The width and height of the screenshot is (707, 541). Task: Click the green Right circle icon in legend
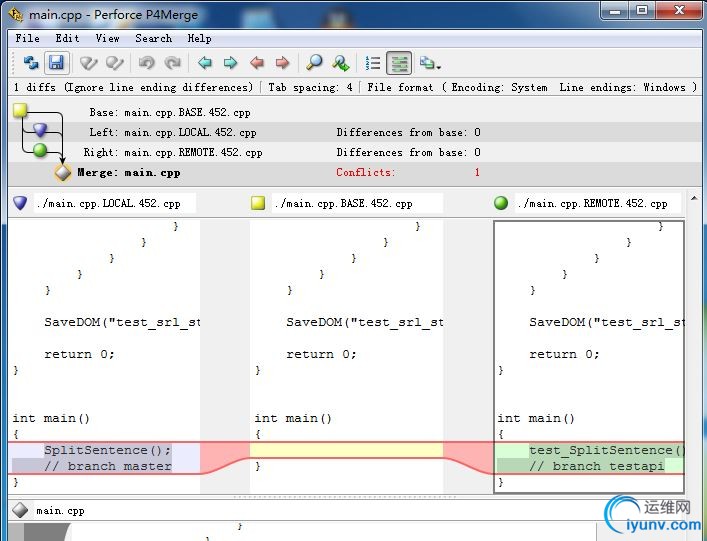[x=40, y=150]
